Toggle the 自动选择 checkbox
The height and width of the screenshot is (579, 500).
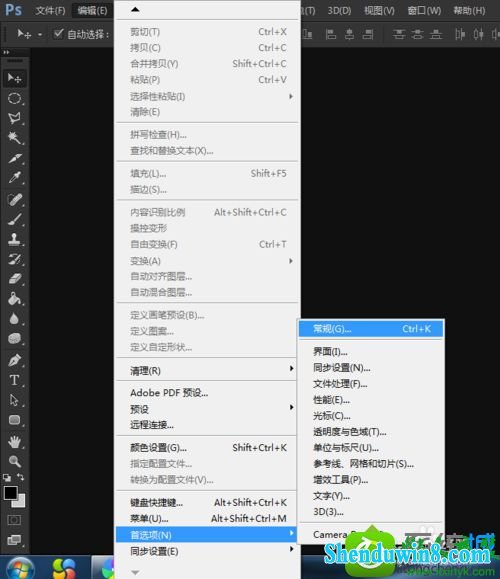click(58, 34)
